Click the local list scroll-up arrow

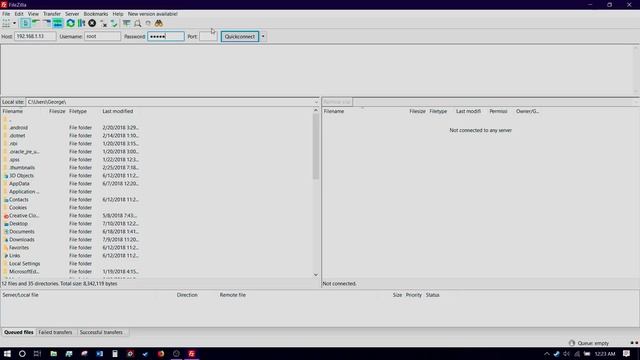pos(316,111)
